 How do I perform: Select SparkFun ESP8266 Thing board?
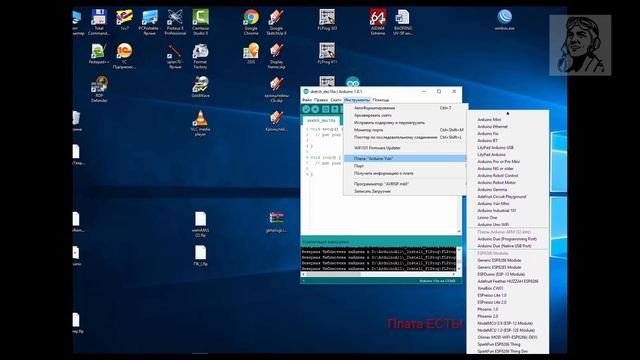click(x=508, y=344)
